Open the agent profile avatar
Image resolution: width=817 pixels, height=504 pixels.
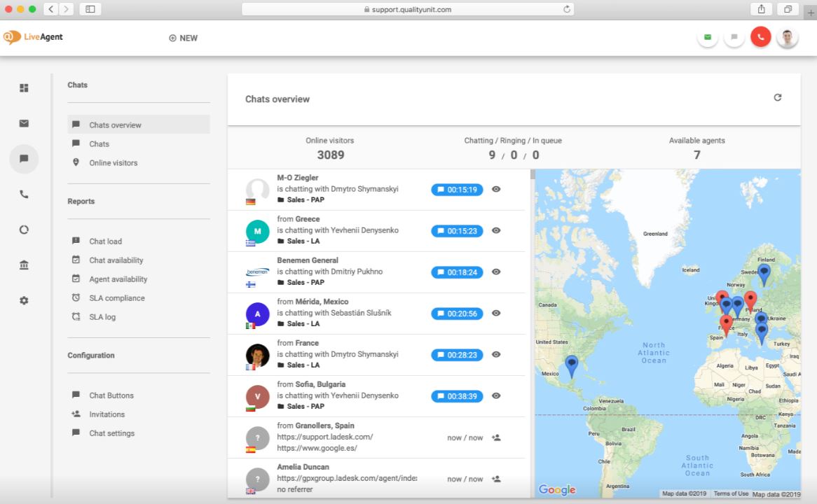(x=788, y=37)
